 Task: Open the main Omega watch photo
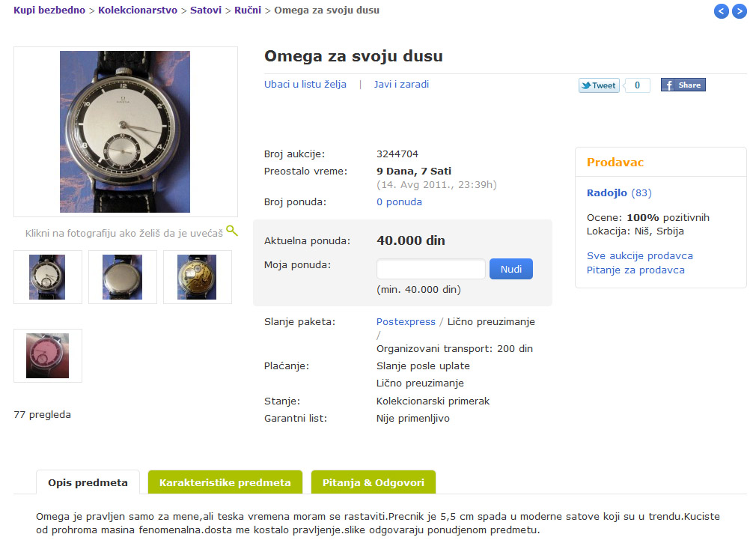125,132
